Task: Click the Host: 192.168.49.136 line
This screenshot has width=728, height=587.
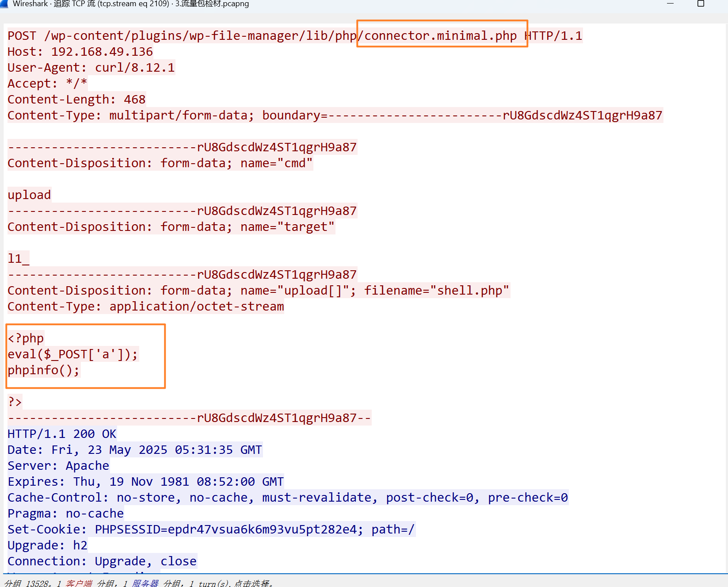Action: point(80,52)
